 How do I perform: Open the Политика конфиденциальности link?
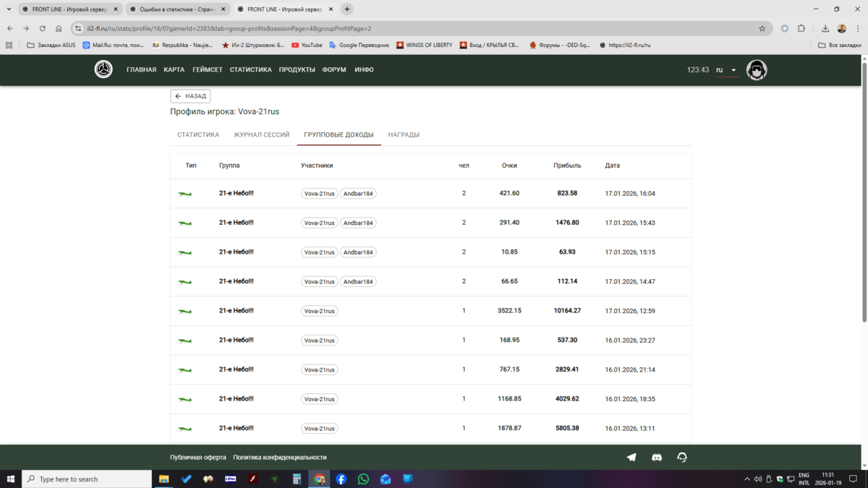coord(279,458)
